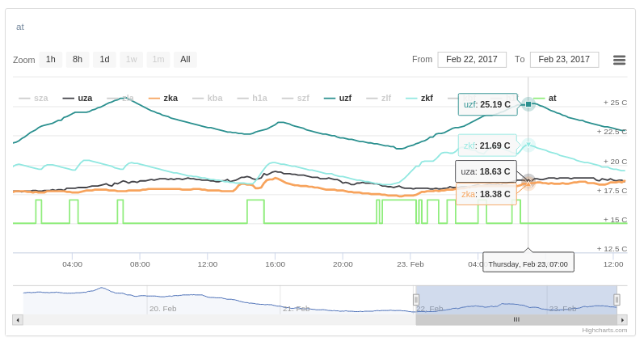This screenshot has width=644, height=350.
Task: Click the right navigator range handle
Action: tap(617, 300)
